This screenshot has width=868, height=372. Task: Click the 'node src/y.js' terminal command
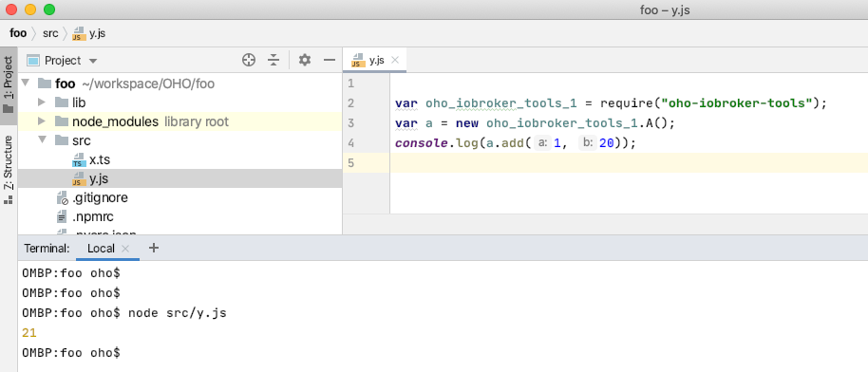point(178,313)
